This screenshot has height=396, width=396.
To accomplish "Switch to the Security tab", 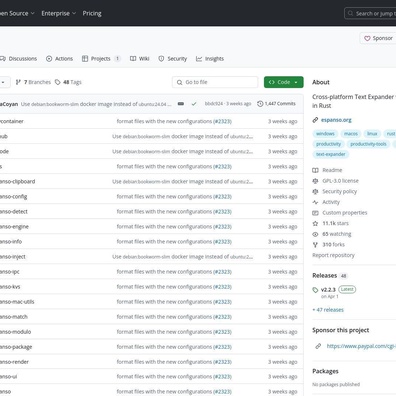I will click(173, 59).
